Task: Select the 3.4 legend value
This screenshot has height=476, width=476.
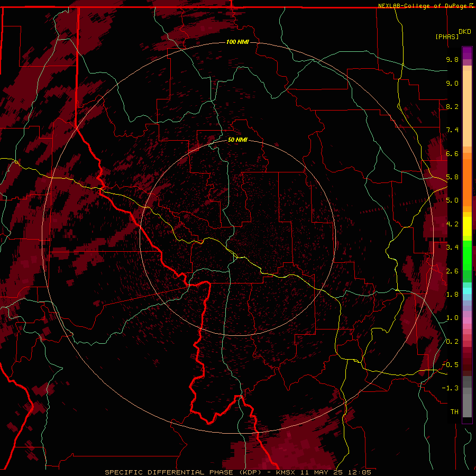Action: click(452, 248)
